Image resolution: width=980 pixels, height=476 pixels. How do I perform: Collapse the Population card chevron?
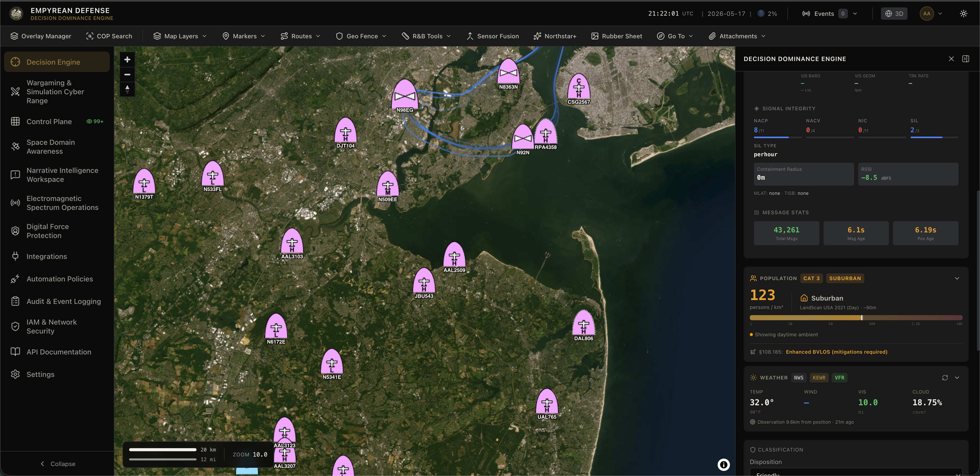[x=957, y=278]
